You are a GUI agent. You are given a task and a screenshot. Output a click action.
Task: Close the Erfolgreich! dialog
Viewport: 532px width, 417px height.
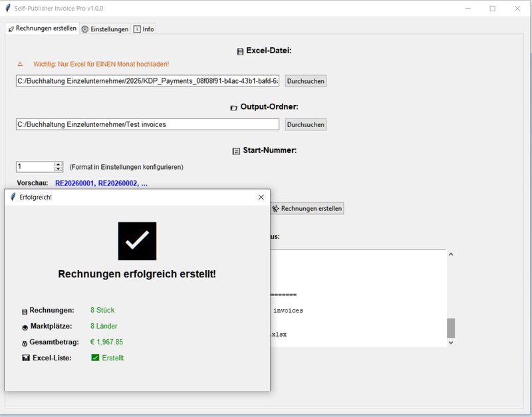261,198
